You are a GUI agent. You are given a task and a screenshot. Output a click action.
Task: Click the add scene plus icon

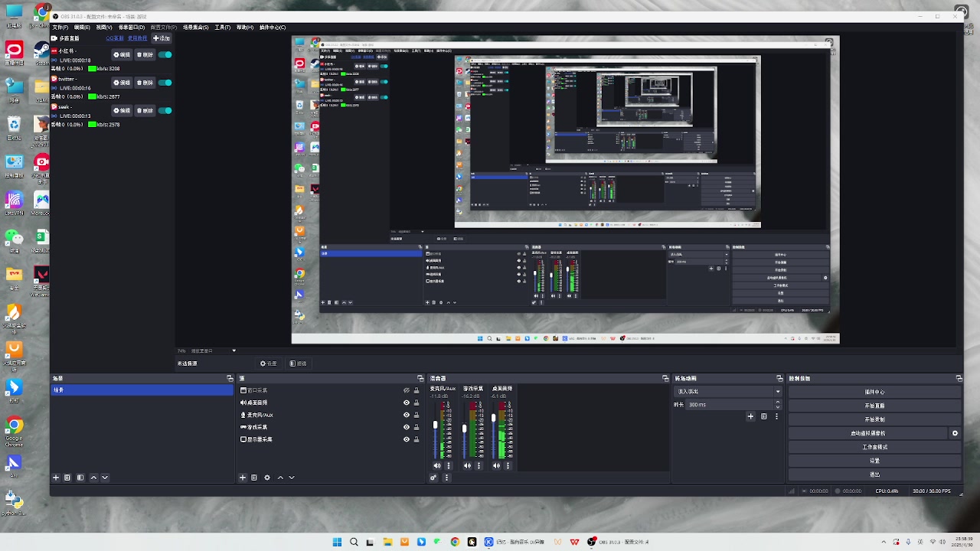coord(56,478)
